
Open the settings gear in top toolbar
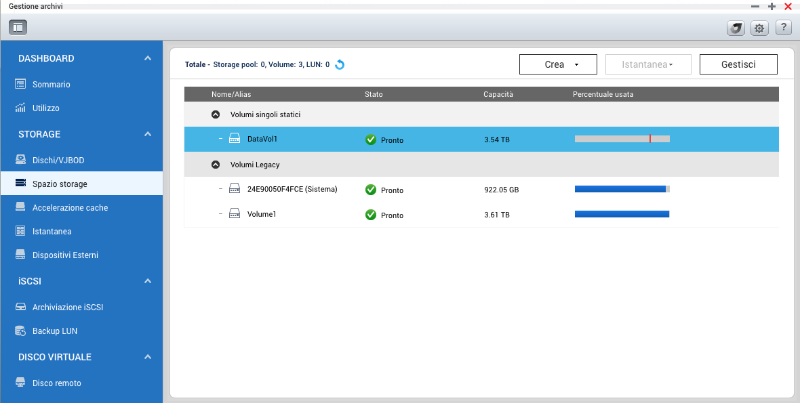758,28
